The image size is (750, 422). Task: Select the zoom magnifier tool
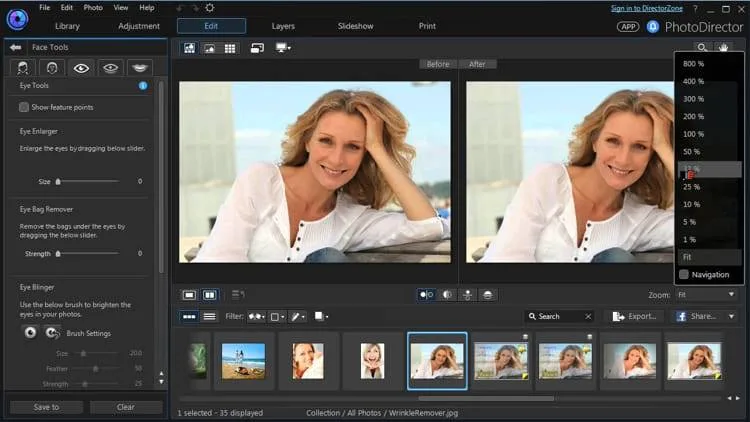click(702, 47)
